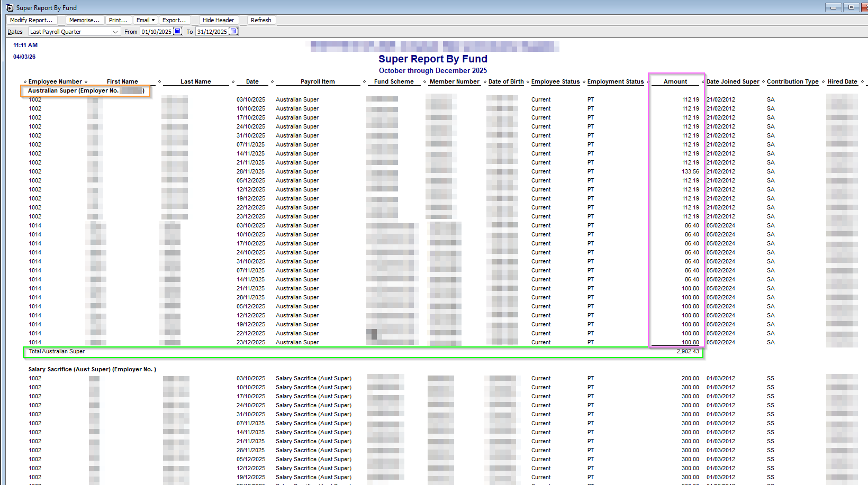Viewport: 868px width, 485px height.
Task: Click the 11:11 AM report time
Action: click(25, 45)
